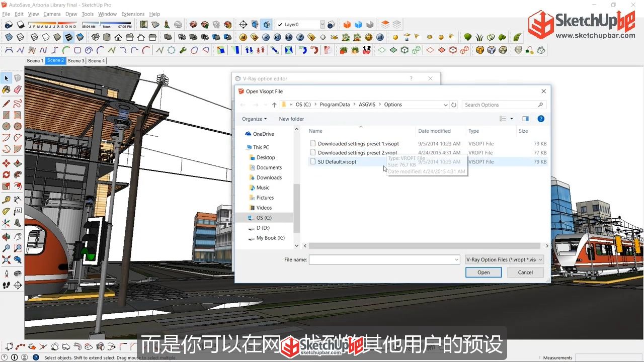Click New folder button
Image resolution: width=644 pixels, height=362 pixels.
291,119
